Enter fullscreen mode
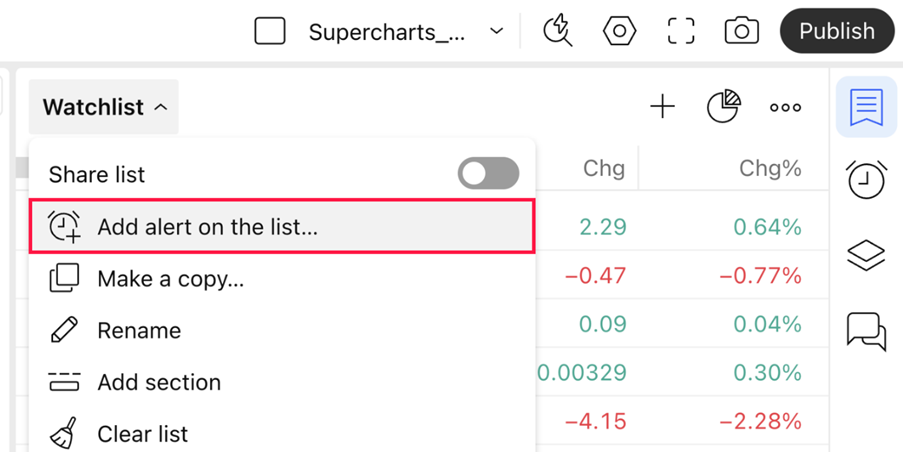Screen dimensions: 903x452 [x=681, y=31]
